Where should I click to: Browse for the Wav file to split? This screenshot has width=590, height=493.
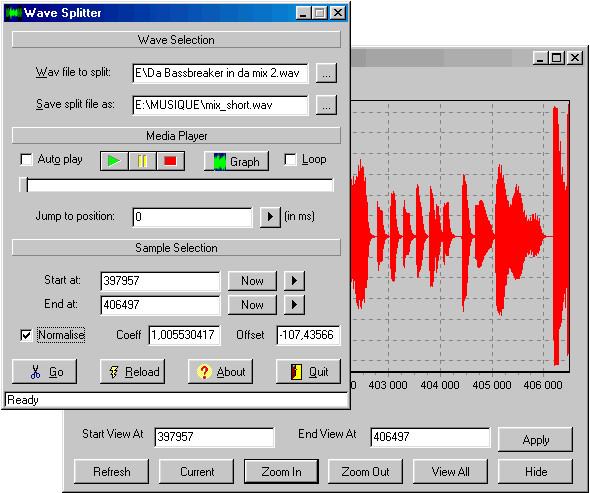click(326, 73)
